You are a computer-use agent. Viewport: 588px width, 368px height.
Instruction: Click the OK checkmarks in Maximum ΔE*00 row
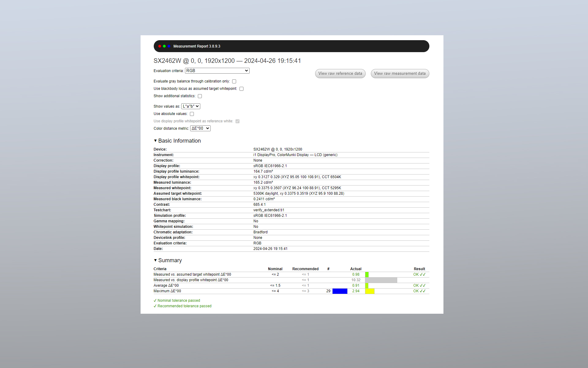click(419, 291)
